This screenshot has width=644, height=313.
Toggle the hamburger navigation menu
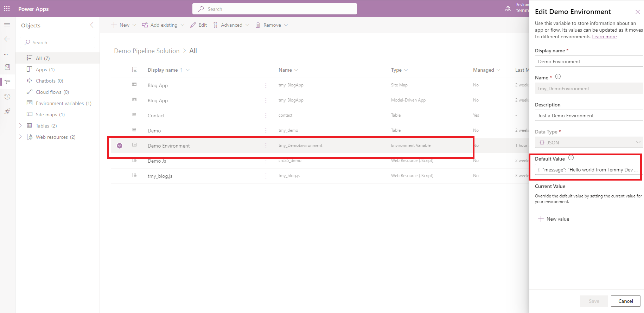pos(7,25)
